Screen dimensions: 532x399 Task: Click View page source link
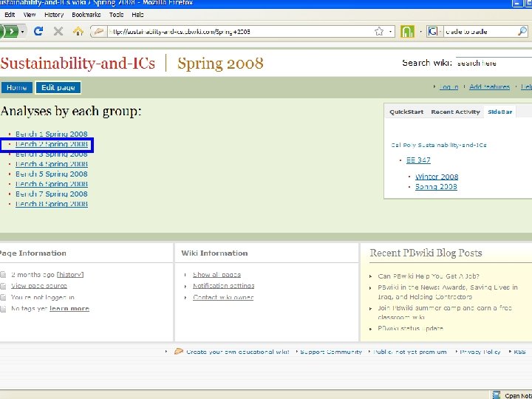click(x=39, y=286)
